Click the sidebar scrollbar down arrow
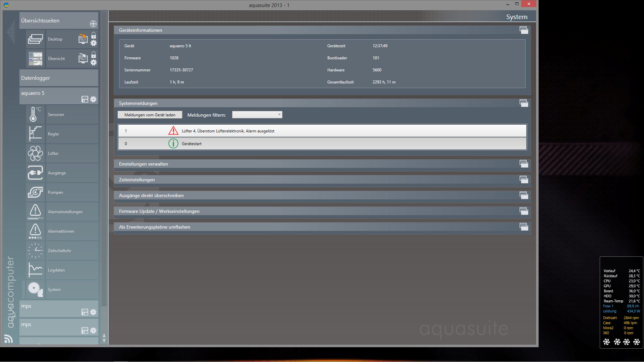This screenshot has height=362, width=644. (104, 341)
